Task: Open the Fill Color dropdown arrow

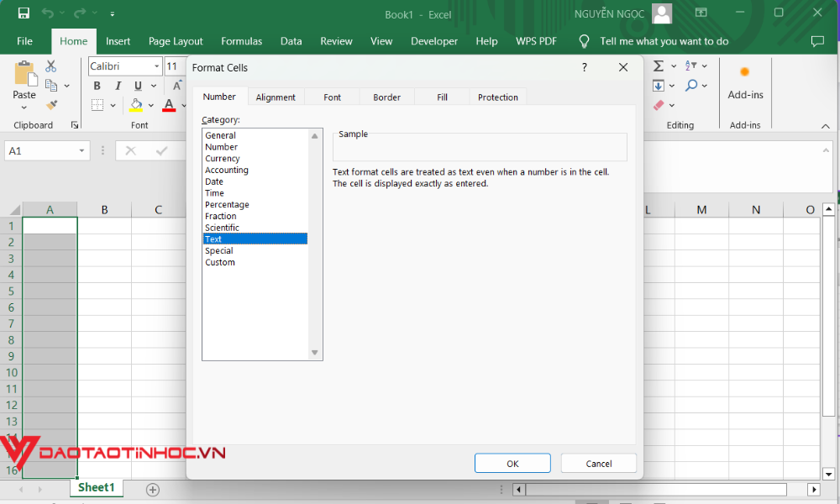Action: pos(151,106)
